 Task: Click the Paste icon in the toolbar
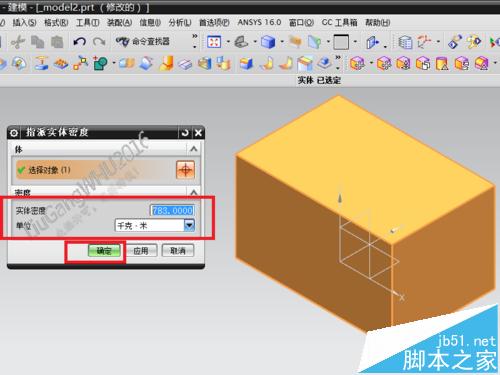coord(57,42)
